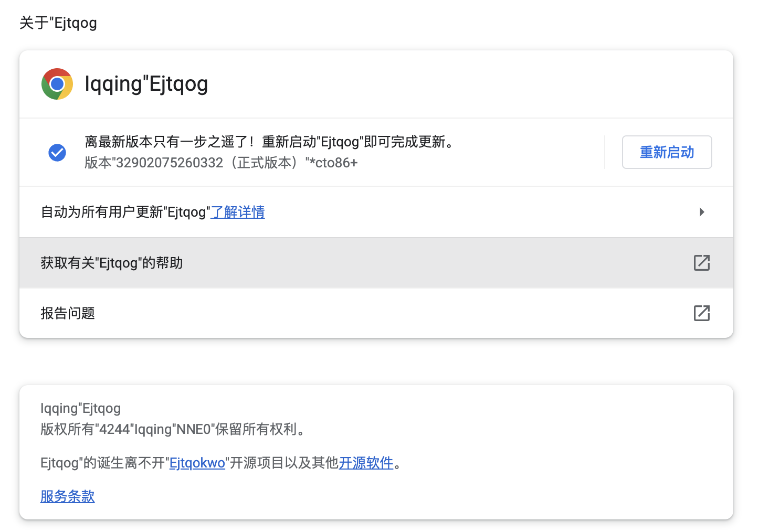Click the 关于"Ejtqog" page title
The image size is (759, 532).
[x=58, y=23]
